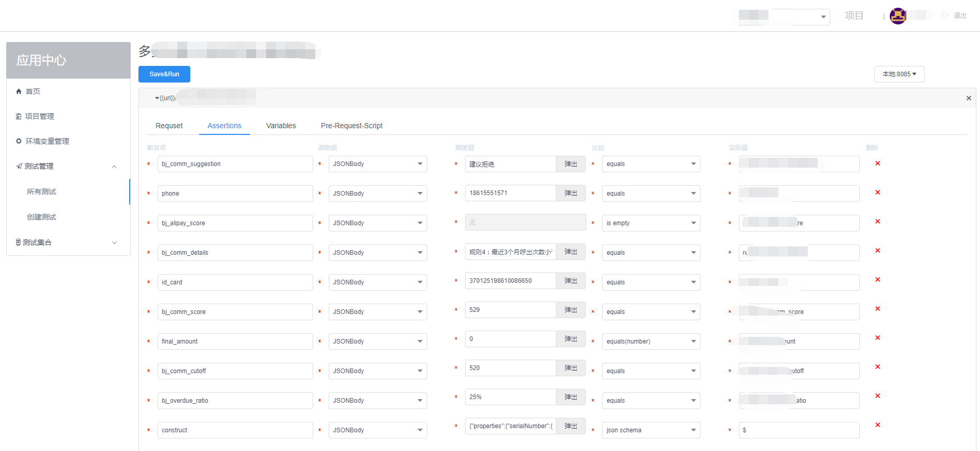Delete the phone assertion row
Image resolution: width=980 pixels, height=451 pixels.
[x=878, y=193]
